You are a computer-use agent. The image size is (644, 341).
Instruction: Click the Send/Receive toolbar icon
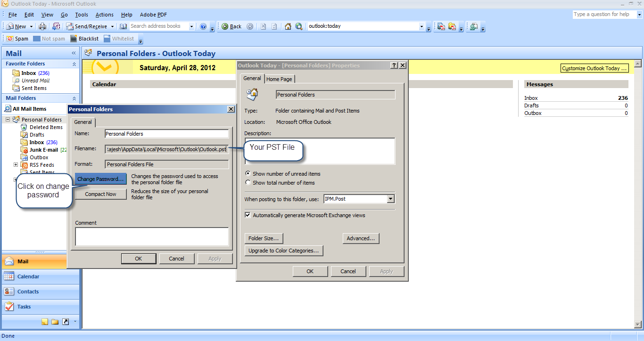point(70,26)
